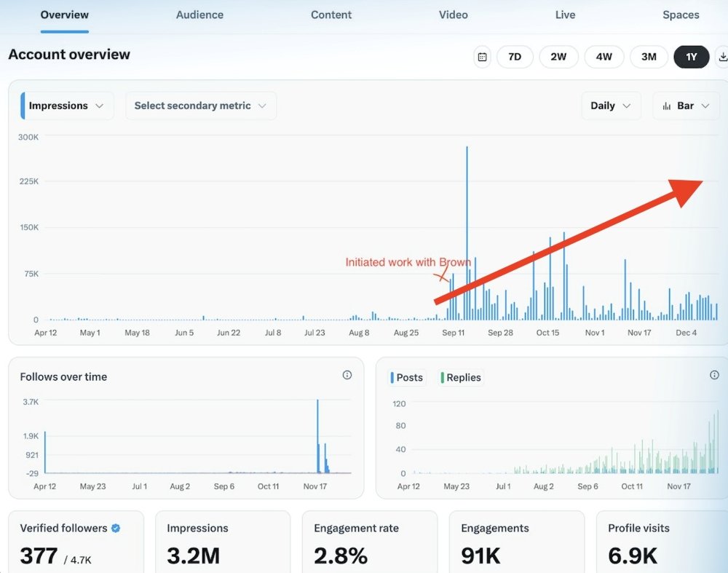Click the bar chart icon beside Bar
The width and height of the screenshot is (728, 573).
click(667, 106)
